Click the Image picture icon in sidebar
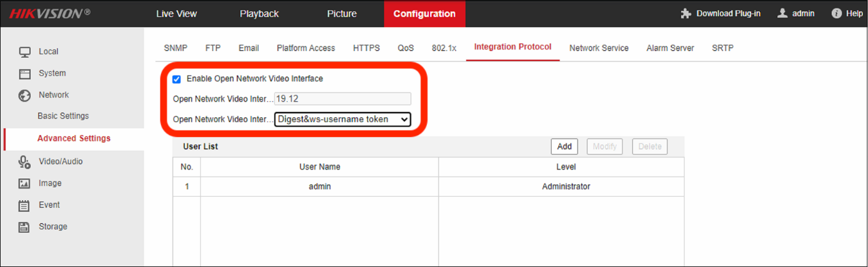Viewport: 868px width, 267px height. [24, 183]
